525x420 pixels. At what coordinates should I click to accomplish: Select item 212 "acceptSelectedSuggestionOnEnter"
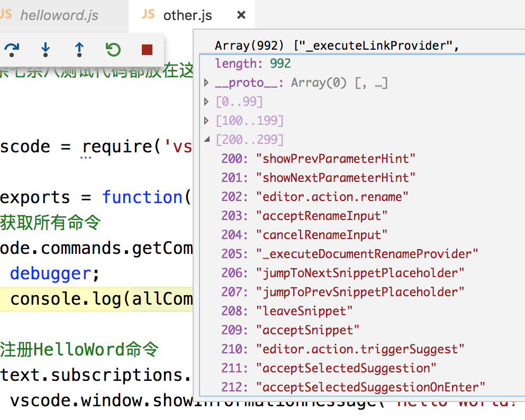353,387
